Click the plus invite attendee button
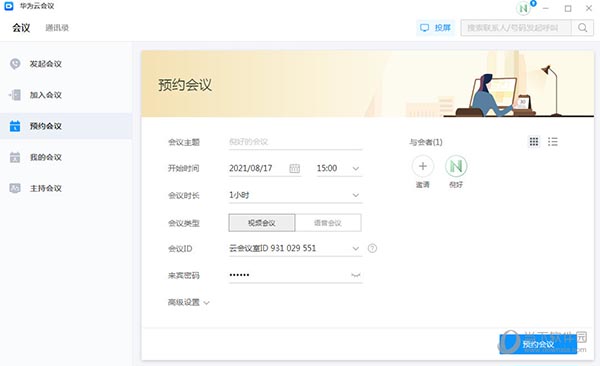This screenshot has width=600, height=366. [x=423, y=166]
